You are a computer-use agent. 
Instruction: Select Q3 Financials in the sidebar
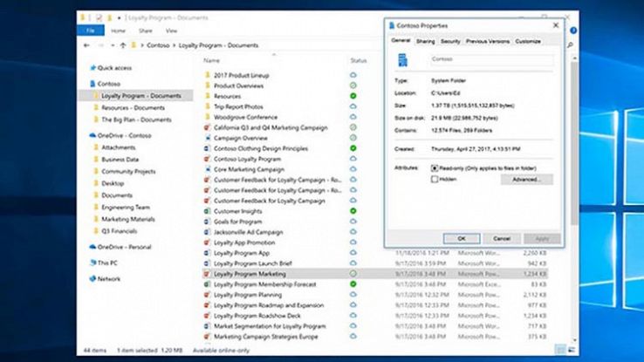tap(119, 231)
